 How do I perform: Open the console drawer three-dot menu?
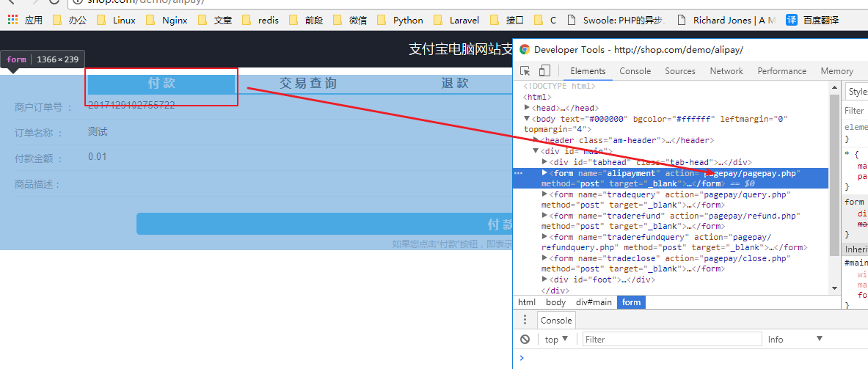(525, 321)
